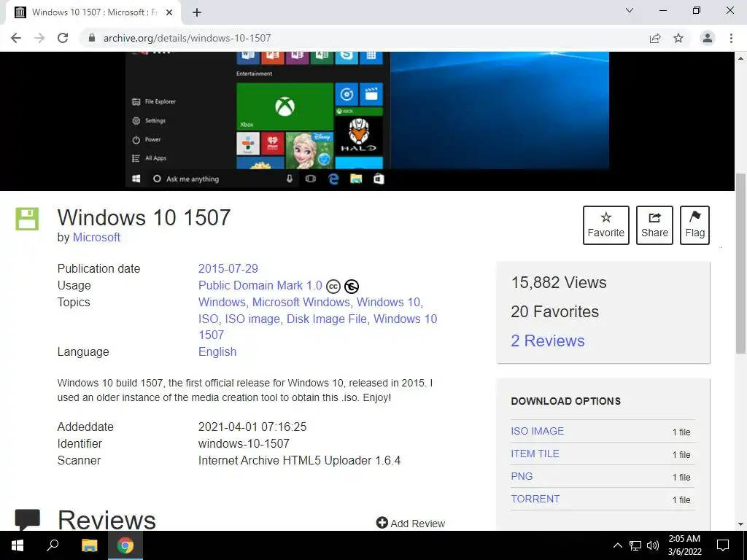Click the no-copyright public domain icon

point(352,286)
